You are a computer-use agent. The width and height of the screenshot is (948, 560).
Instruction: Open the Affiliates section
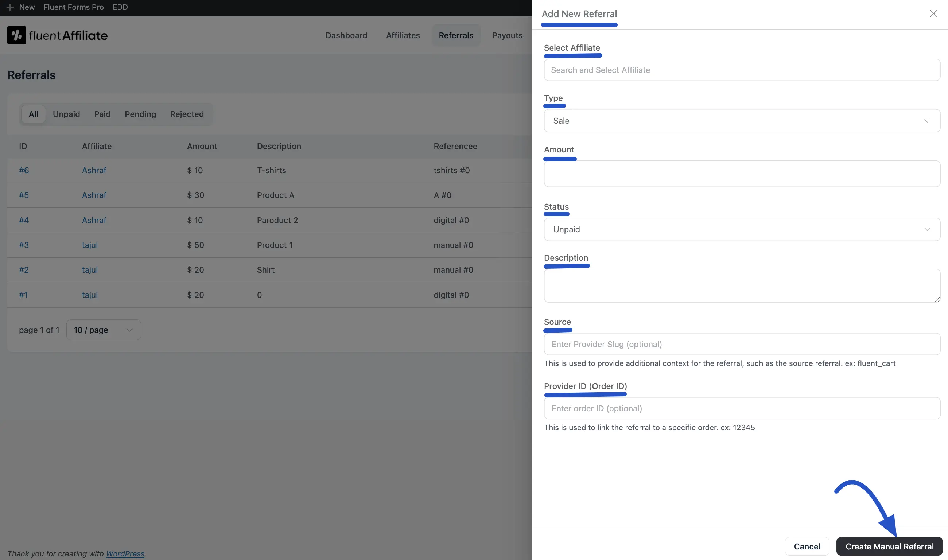tap(403, 35)
